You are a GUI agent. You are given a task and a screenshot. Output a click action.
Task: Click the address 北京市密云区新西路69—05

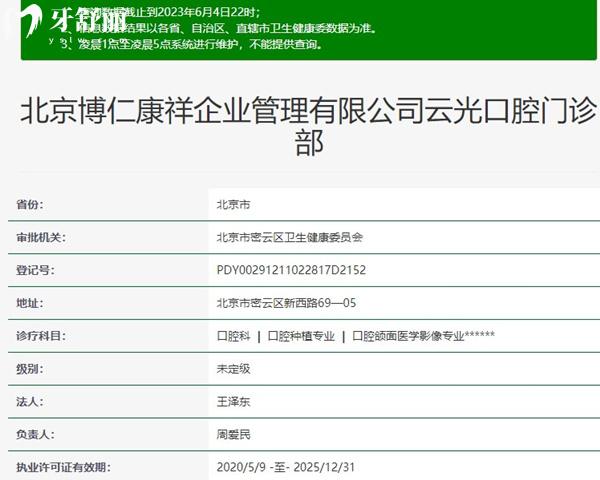[x=286, y=303]
